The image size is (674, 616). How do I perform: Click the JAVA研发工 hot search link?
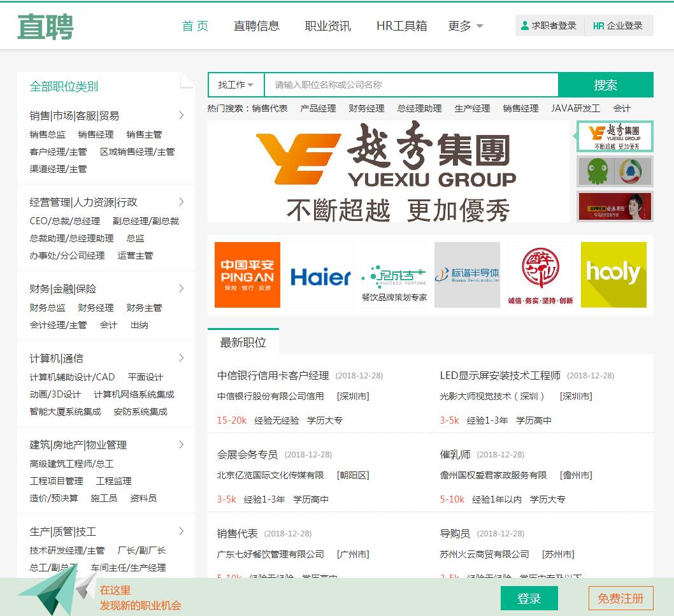click(x=575, y=108)
